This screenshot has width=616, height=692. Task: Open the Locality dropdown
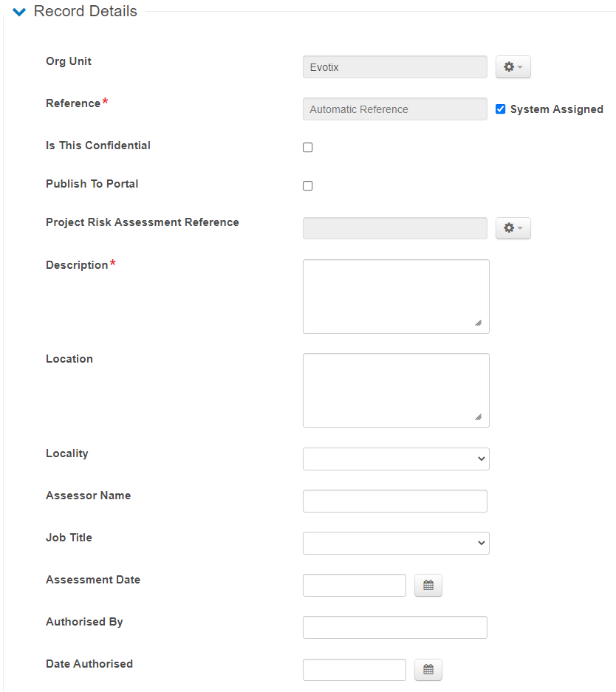tap(396, 459)
